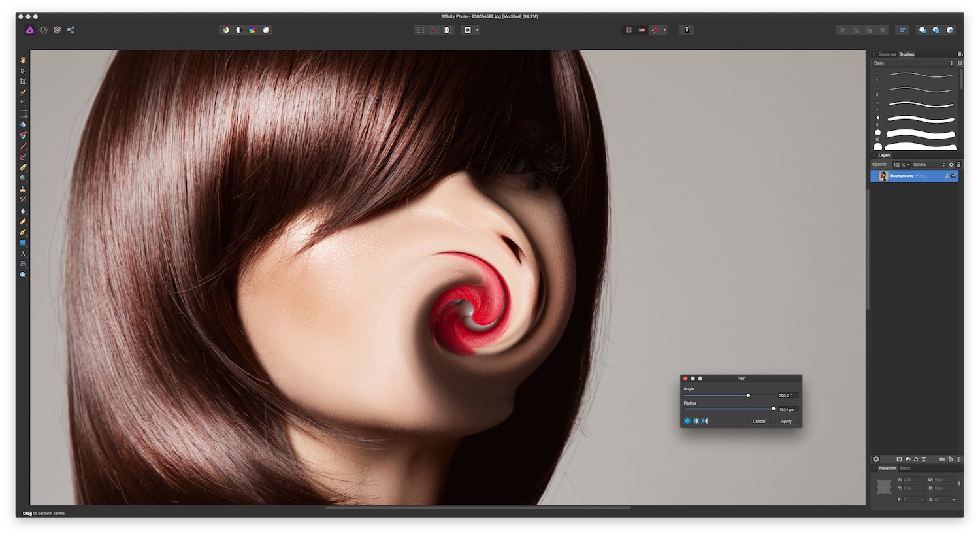This screenshot has width=980, height=536.
Task: Delete layer using the trash icon
Action: pos(958,460)
